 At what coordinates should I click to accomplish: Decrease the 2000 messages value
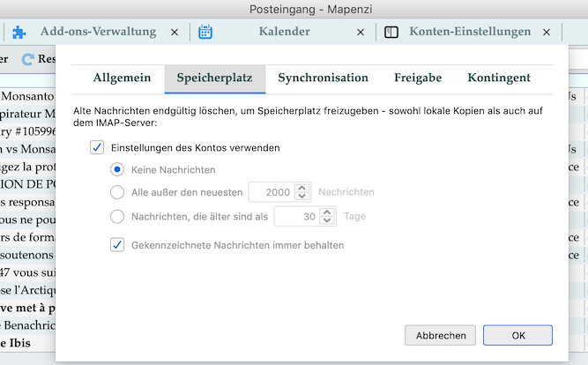[301, 197]
